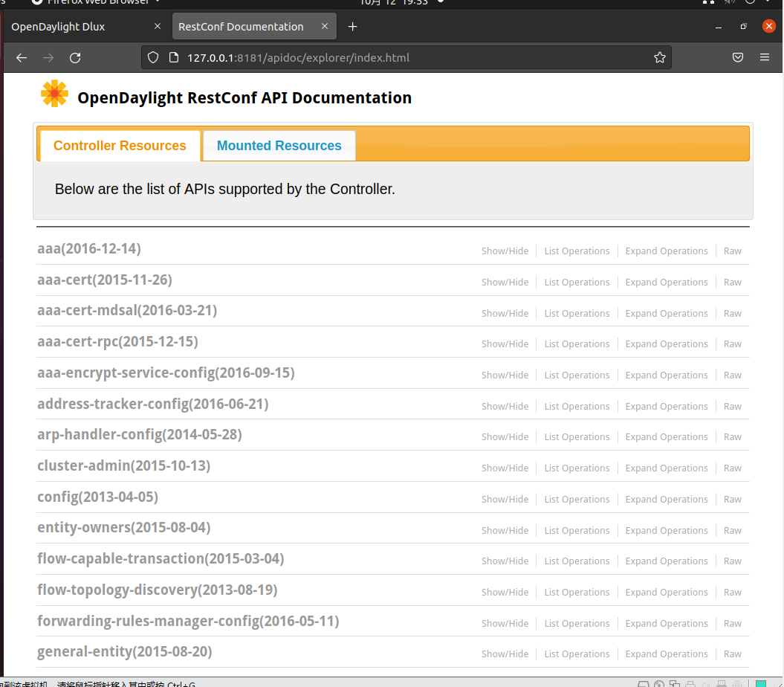This screenshot has height=687, width=784.
Task: Minimize the Firefox window
Action: tap(719, 27)
